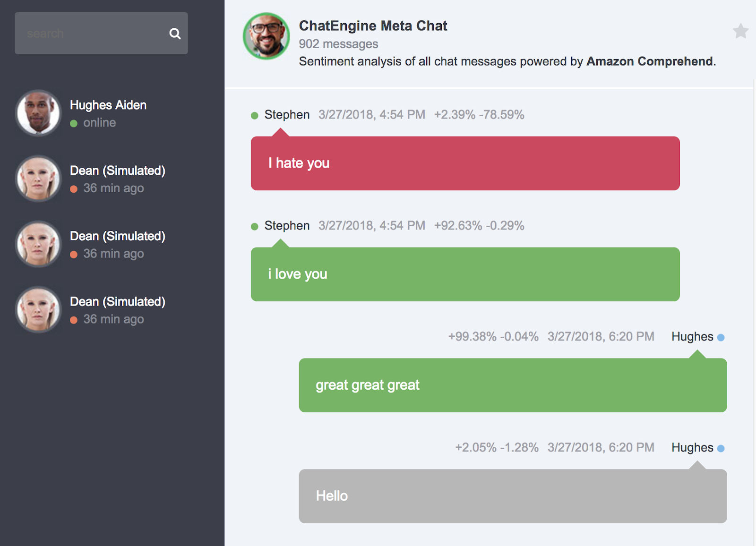The width and height of the screenshot is (756, 546).
Task: Click the search magnifier icon
Action: [175, 34]
